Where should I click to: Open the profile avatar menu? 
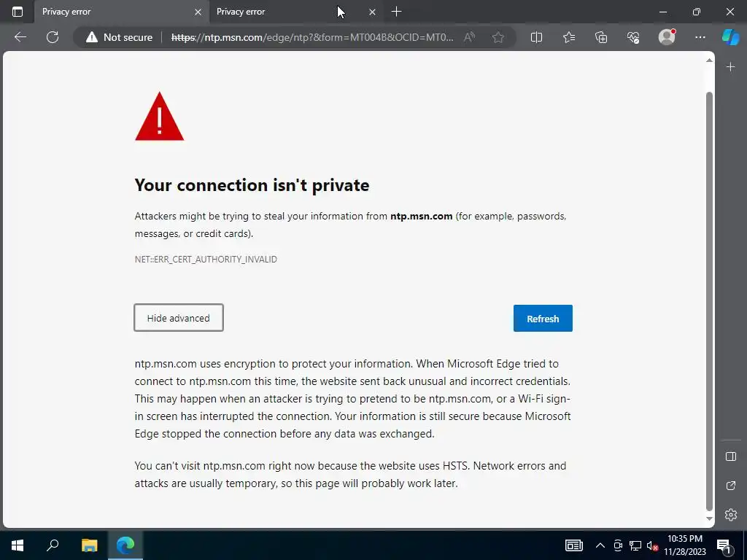point(667,36)
